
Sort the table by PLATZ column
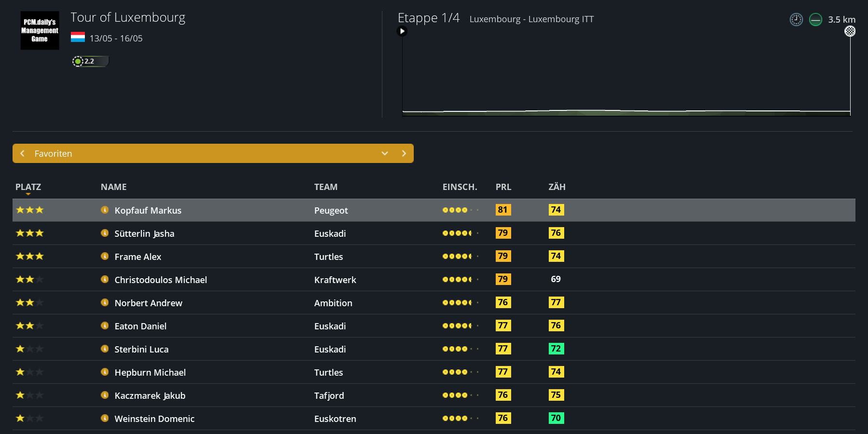click(x=28, y=187)
